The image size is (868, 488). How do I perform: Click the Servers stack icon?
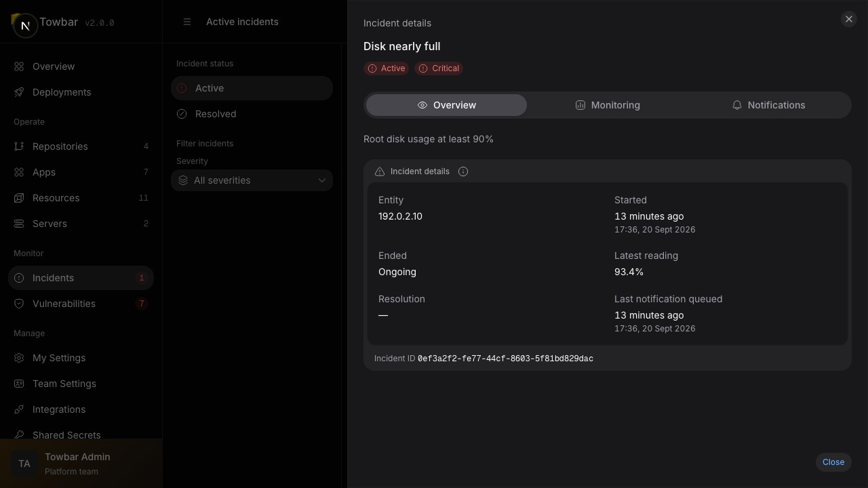[19, 224]
